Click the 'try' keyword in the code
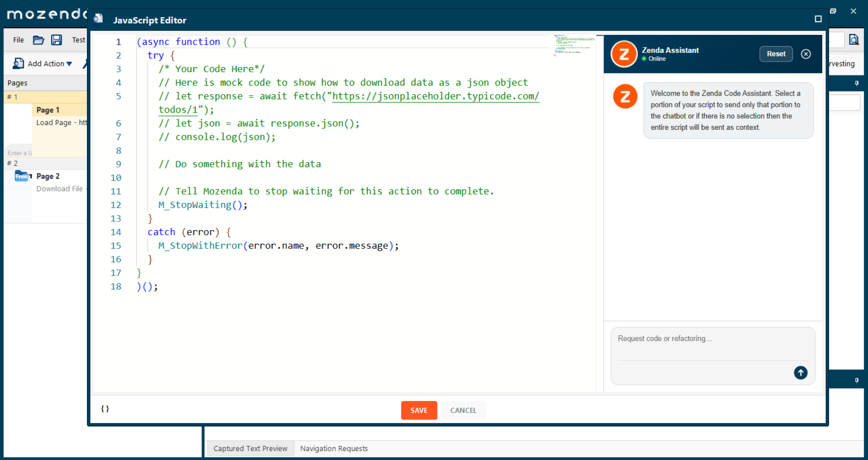Image resolution: width=868 pixels, height=460 pixels. click(x=155, y=55)
